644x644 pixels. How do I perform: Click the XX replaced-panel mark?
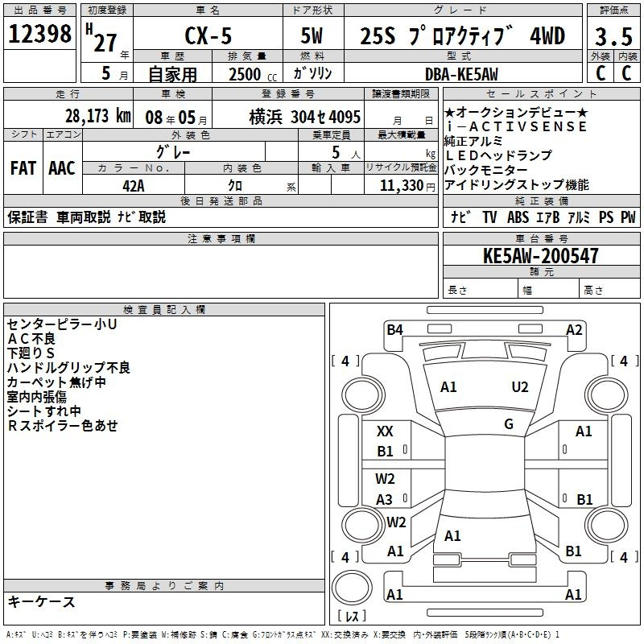point(385,431)
